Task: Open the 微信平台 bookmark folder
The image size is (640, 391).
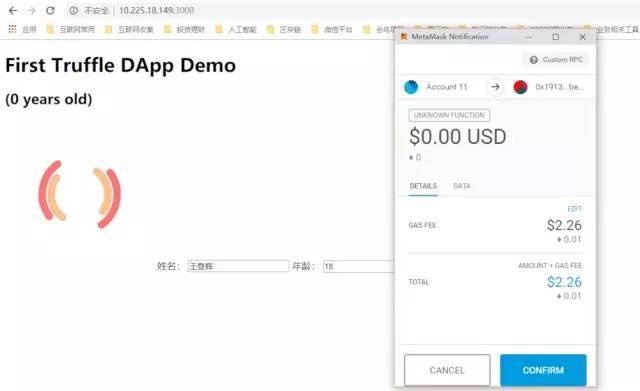Action: (x=332, y=29)
